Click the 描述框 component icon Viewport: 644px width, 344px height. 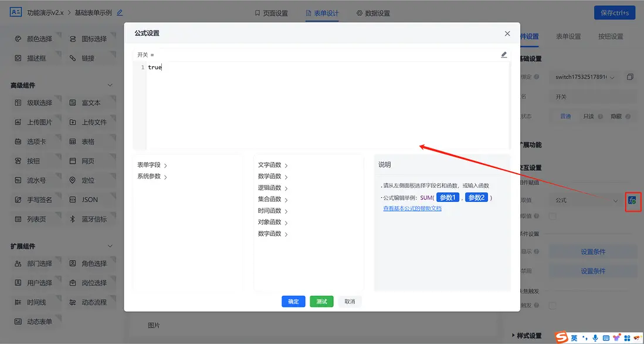click(x=18, y=58)
